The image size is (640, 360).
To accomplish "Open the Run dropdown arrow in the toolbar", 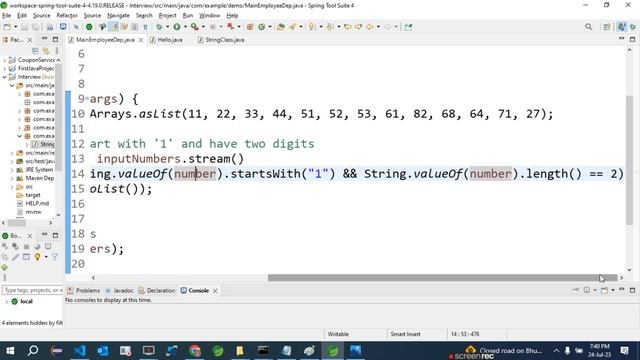I will coord(185,27).
